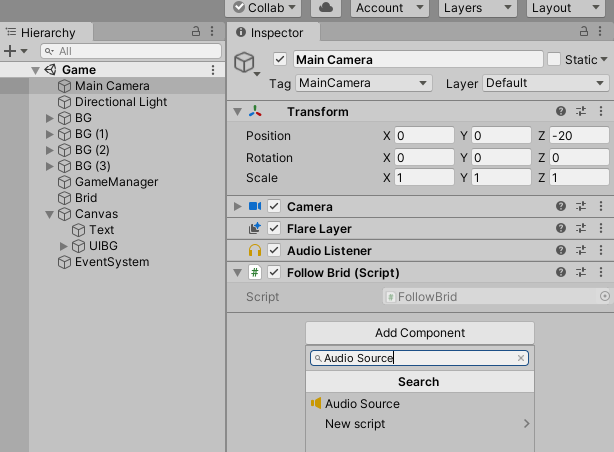Screen dimensions: 614x452
Task: Toggle the Static checkbox
Action: (x=554, y=60)
